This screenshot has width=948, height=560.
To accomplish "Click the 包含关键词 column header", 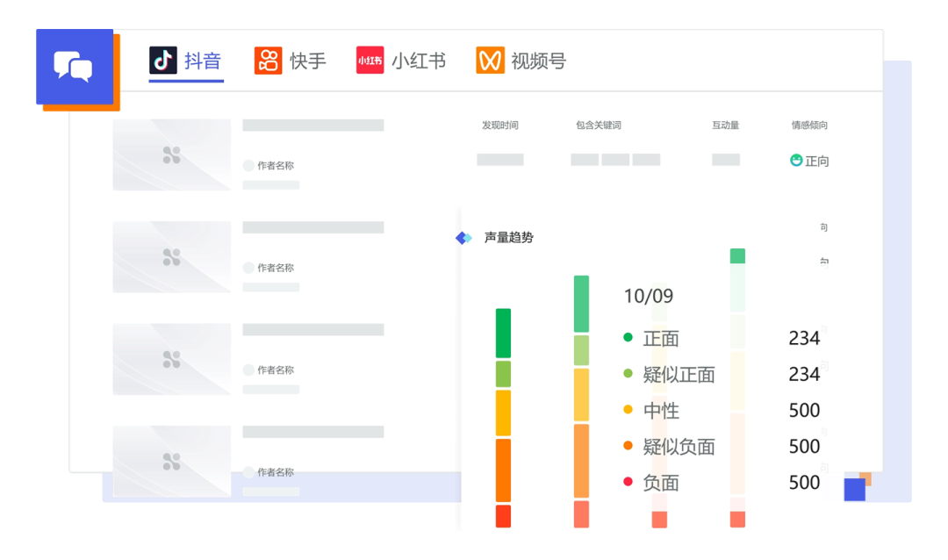I will (x=599, y=126).
